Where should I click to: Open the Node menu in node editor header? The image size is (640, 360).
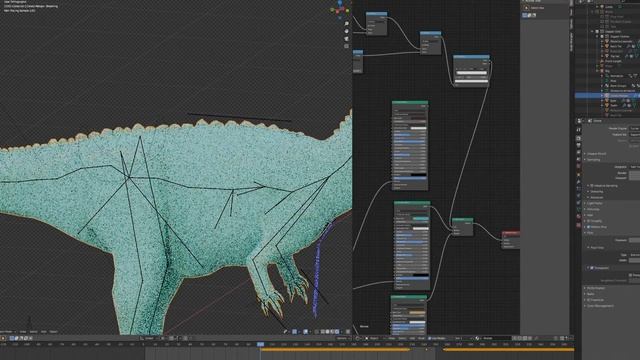[x=420, y=338]
